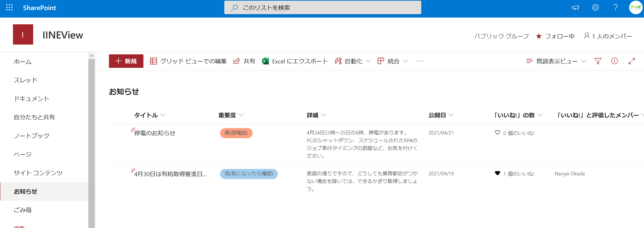This screenshot has width=644, height=228.
Task: Open the app launcher waffle icon
Action: 9,8
